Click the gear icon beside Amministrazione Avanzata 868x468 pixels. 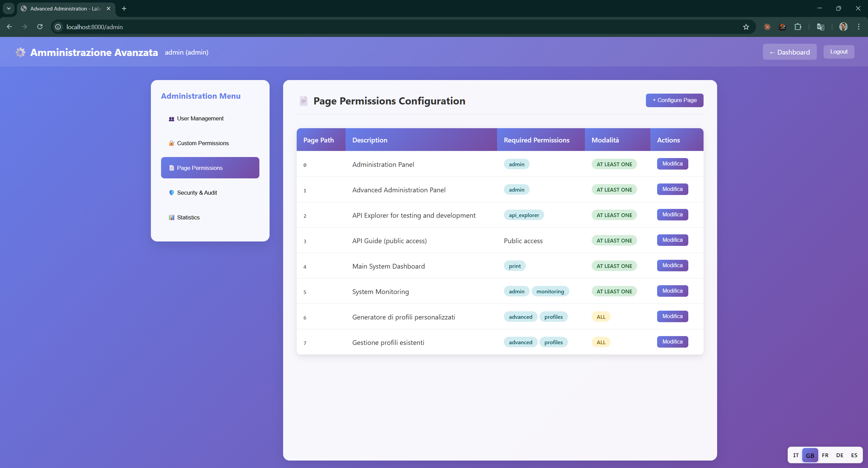20,52
